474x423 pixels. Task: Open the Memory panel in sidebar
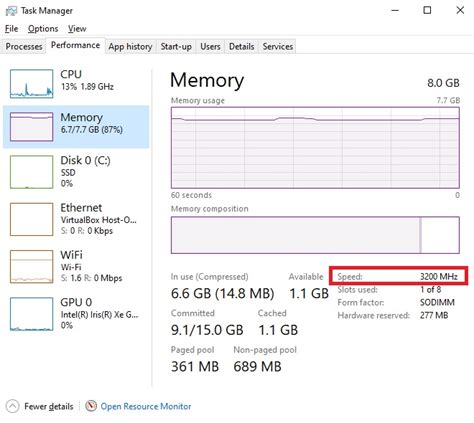(76, 127)
